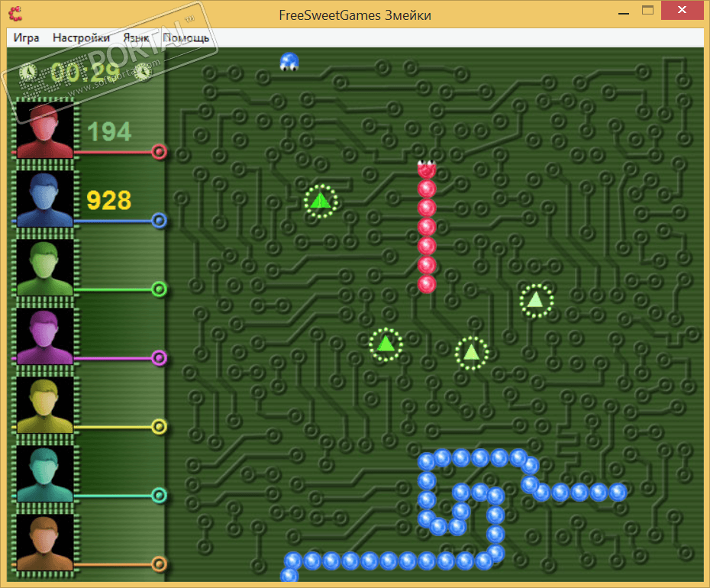Click the yellow player avatar
710x588 pixels.
(x=45, y=405)
